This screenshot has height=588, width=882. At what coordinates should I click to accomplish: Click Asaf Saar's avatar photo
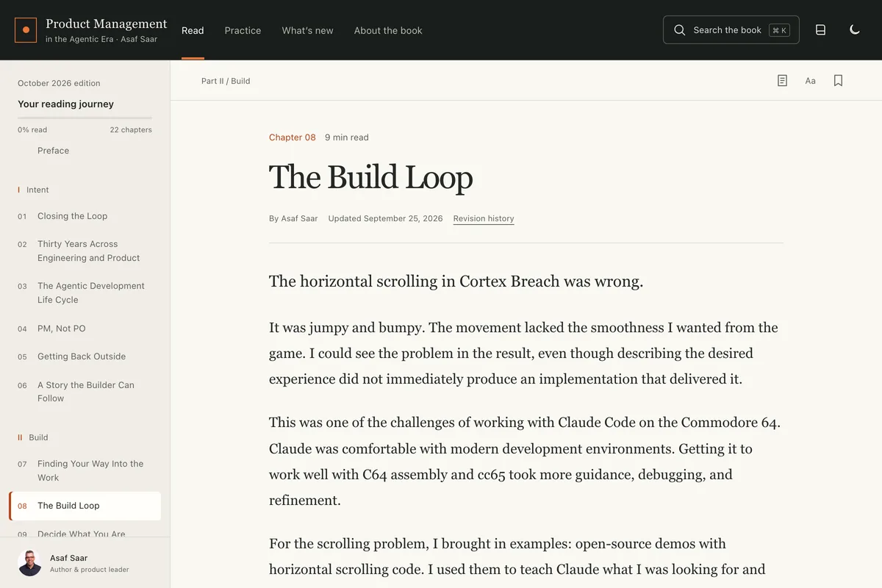pyautogui.click(x=29, y=564)
